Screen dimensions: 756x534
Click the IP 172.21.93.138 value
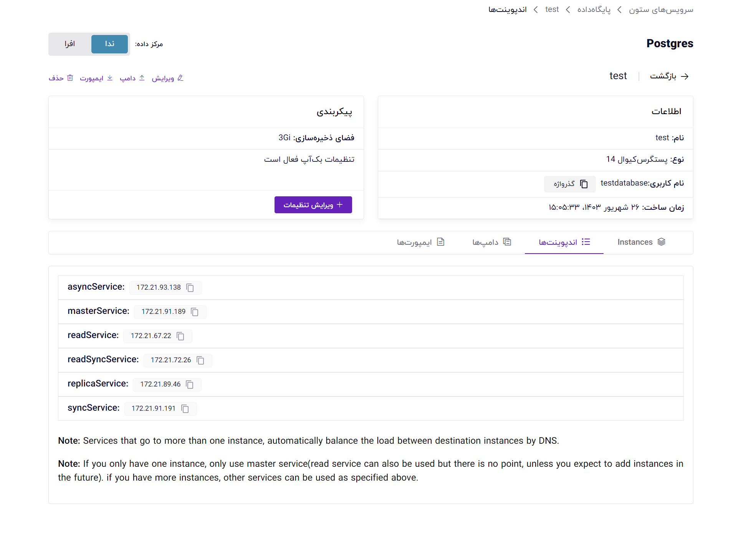159,287
